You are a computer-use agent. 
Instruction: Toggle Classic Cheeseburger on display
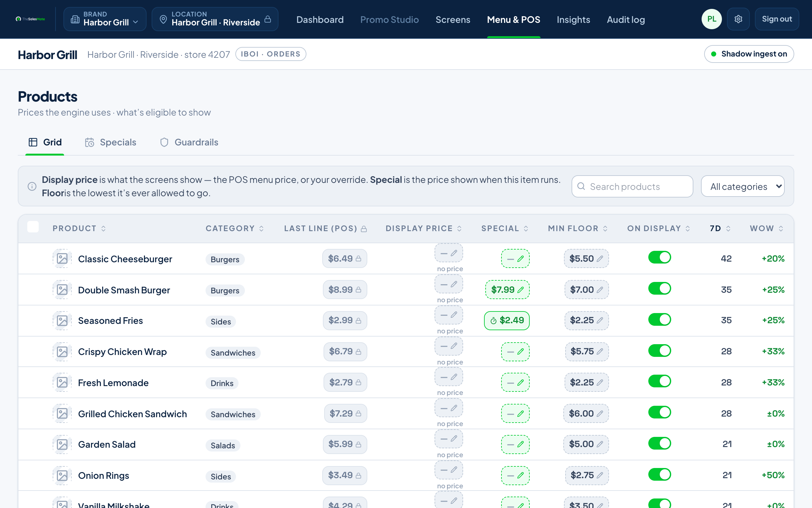coord(659,258)
